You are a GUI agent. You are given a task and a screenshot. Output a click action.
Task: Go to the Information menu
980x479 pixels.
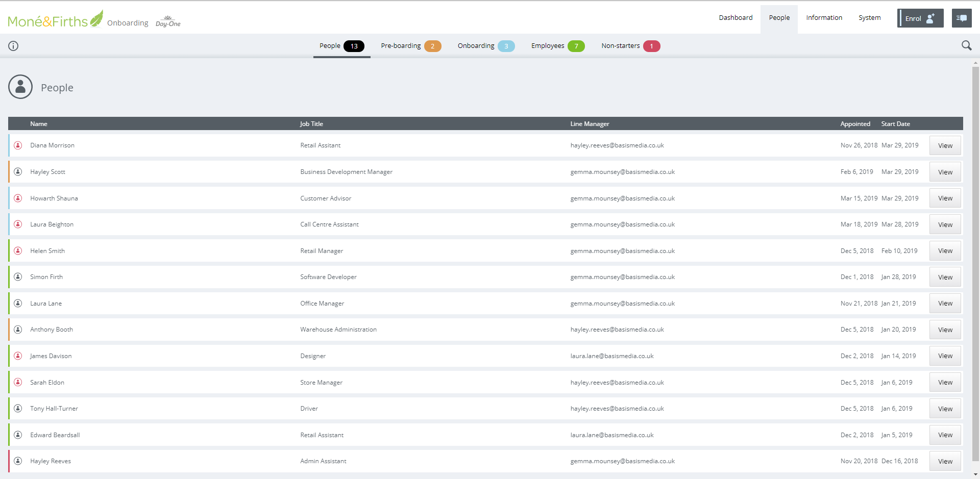point(824,18)
